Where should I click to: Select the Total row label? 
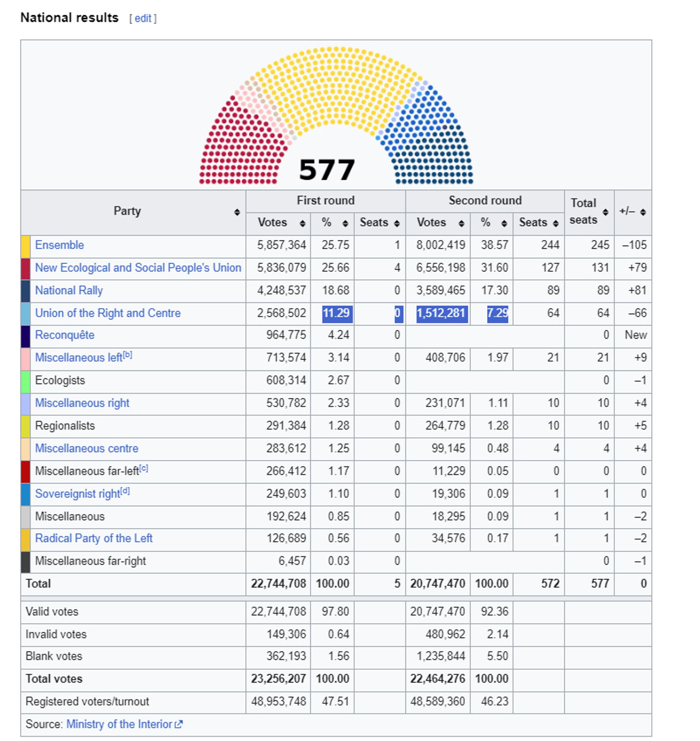coord(38,584)
